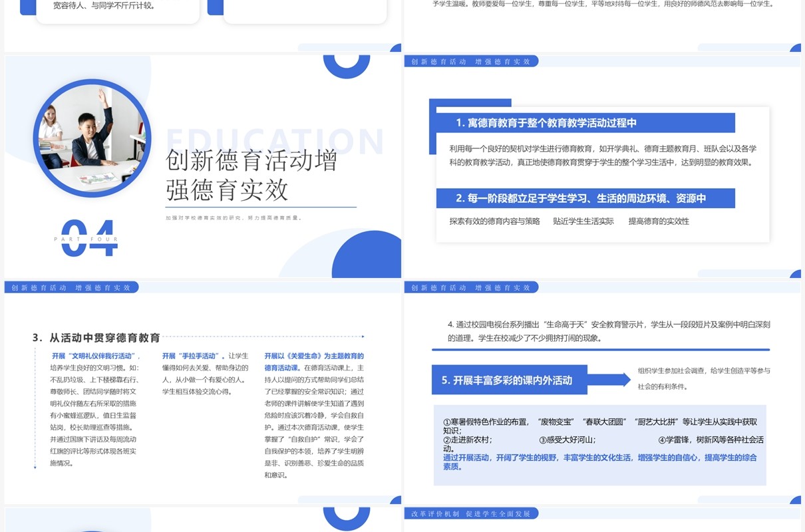Click bottom tag 改革评价机制 促进学生全面发展
The image size is (805, 532).
pyautogui.click(x=471, y=513)
